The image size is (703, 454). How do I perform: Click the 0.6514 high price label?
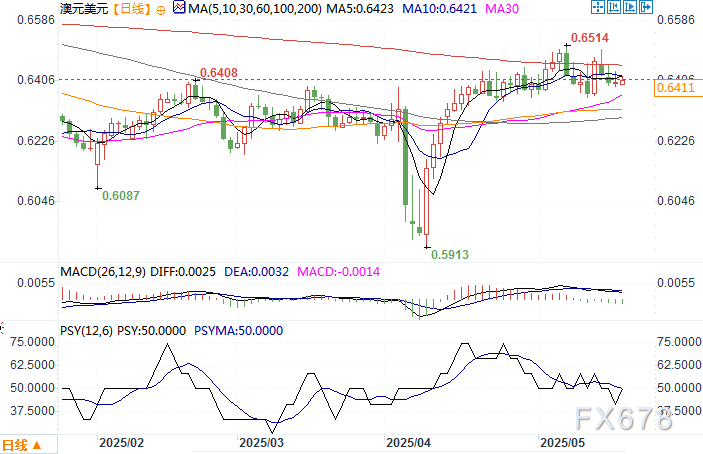click(590, 38)
